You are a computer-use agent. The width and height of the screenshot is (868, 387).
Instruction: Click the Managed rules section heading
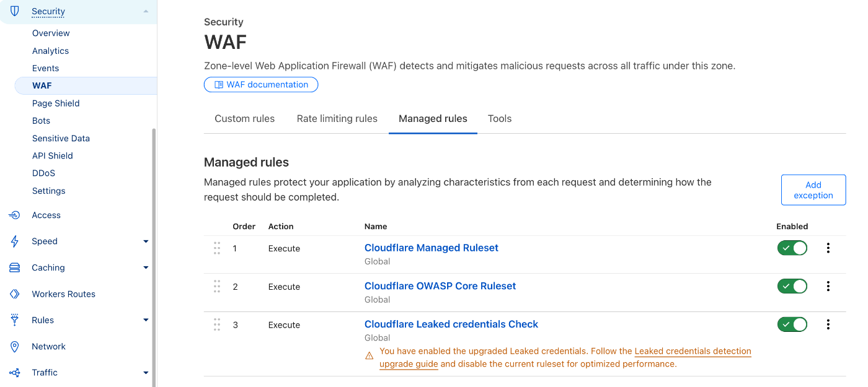[x=247, y=162]
